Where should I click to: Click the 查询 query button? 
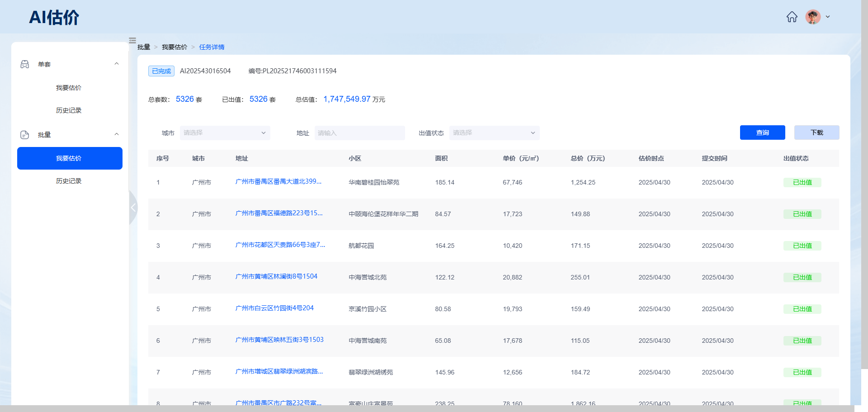tap(762, 132)
